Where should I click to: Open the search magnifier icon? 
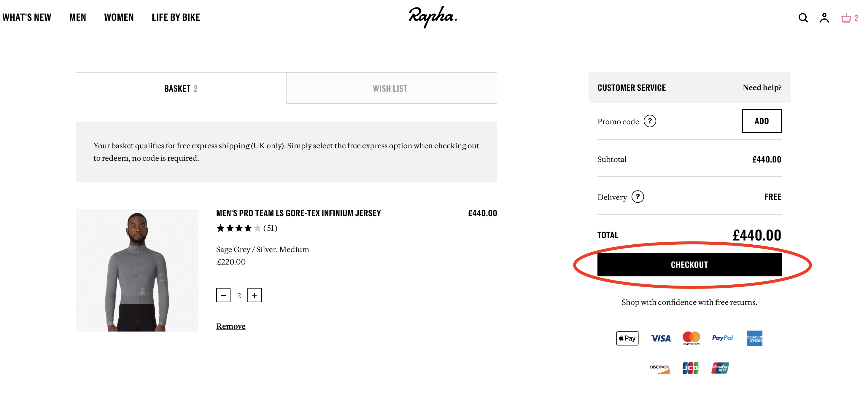[x=803, y=17]
